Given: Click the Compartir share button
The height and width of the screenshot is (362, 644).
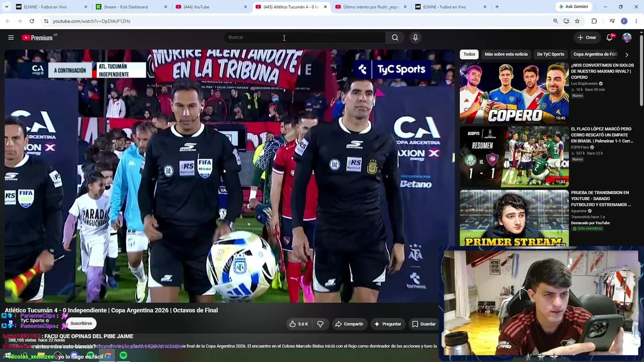Looking at the screenshot, I should coord(349,324).
